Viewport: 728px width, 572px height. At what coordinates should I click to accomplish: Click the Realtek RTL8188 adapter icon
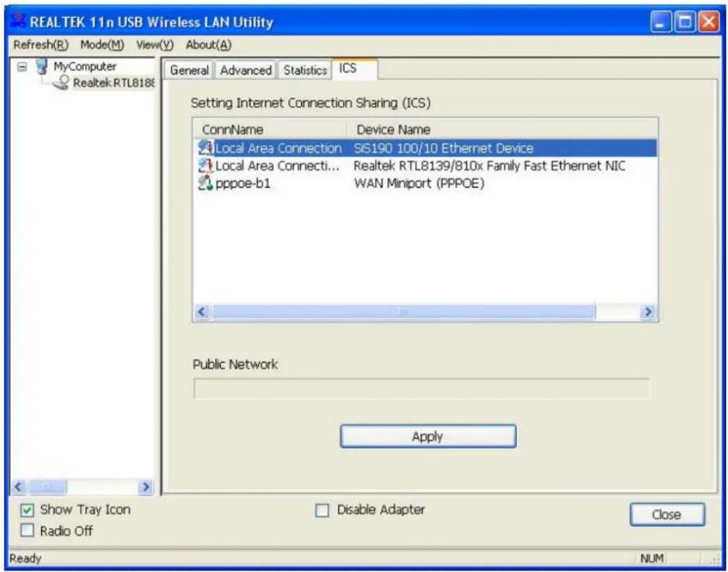61,83
